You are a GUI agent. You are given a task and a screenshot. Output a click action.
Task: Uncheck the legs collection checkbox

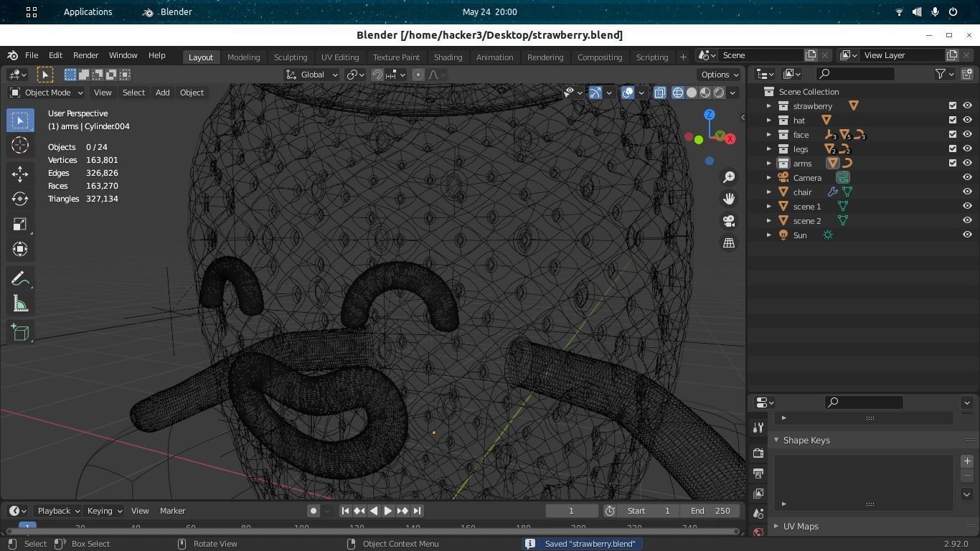(x=953, y=149)
